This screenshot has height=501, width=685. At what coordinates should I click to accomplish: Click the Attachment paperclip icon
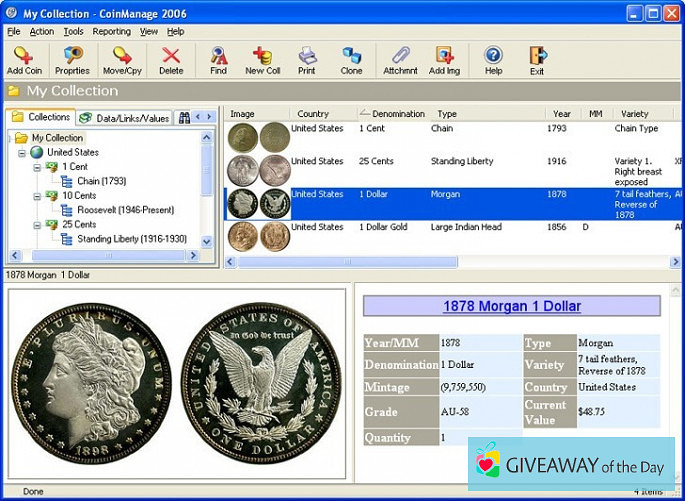[x=400, y=60]
